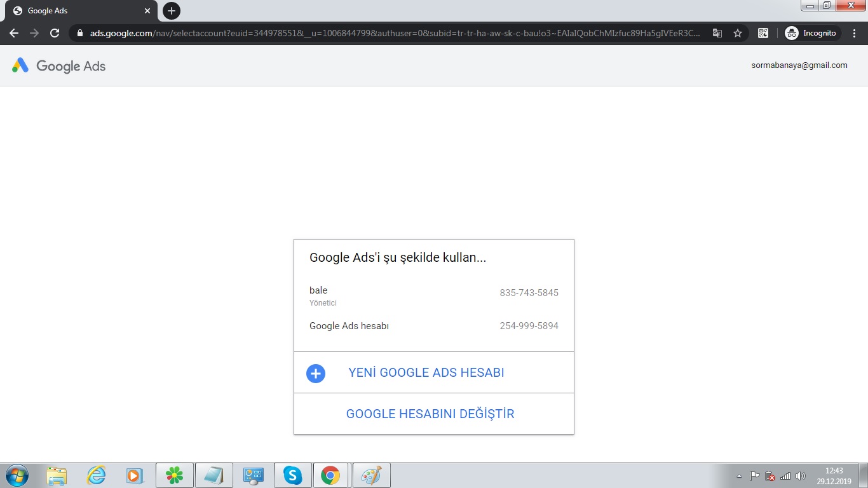Click the power warning tray icon
Viewport: 868px width, 488px height.
tap(770, 476)
